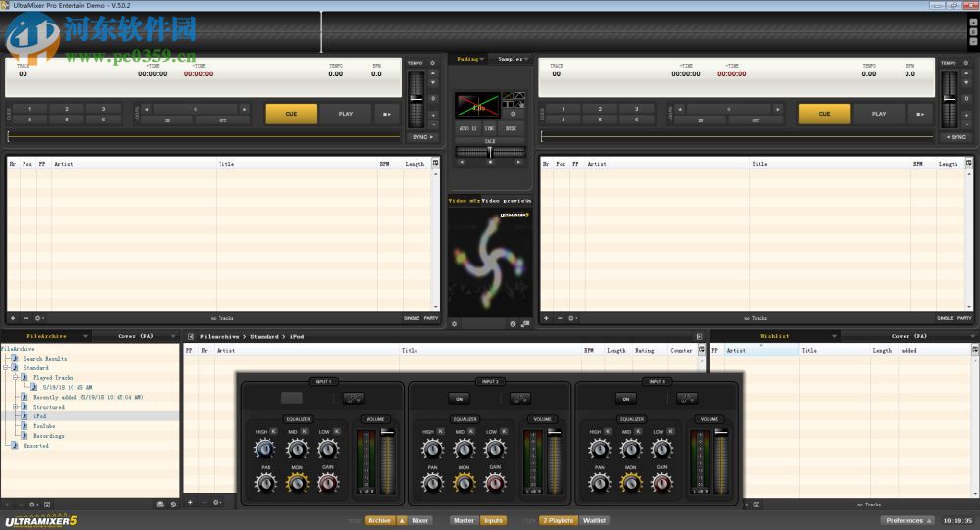
Task: Open Input 1 device settings wrench icon
Action: (353, 398)
